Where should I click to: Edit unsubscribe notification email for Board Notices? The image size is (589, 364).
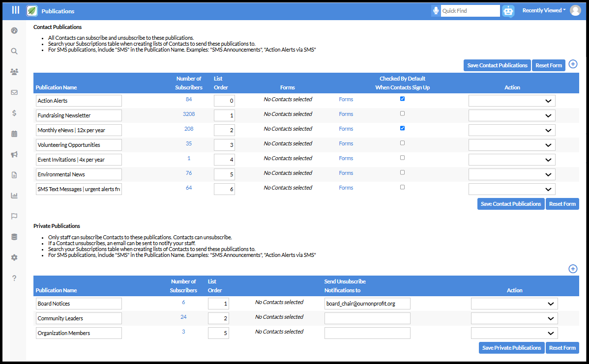click(x=367, y=304)
